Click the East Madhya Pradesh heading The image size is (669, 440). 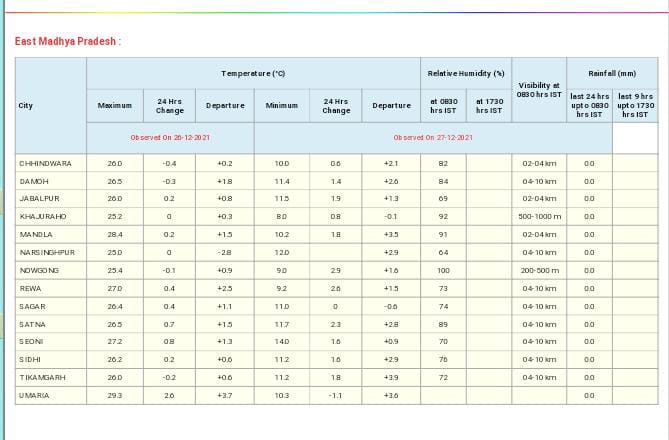coord(68,42)
